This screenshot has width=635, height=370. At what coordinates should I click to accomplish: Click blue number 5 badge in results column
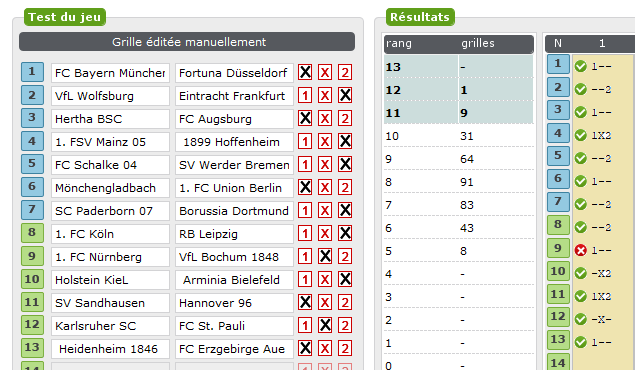(x=558, y=156)
